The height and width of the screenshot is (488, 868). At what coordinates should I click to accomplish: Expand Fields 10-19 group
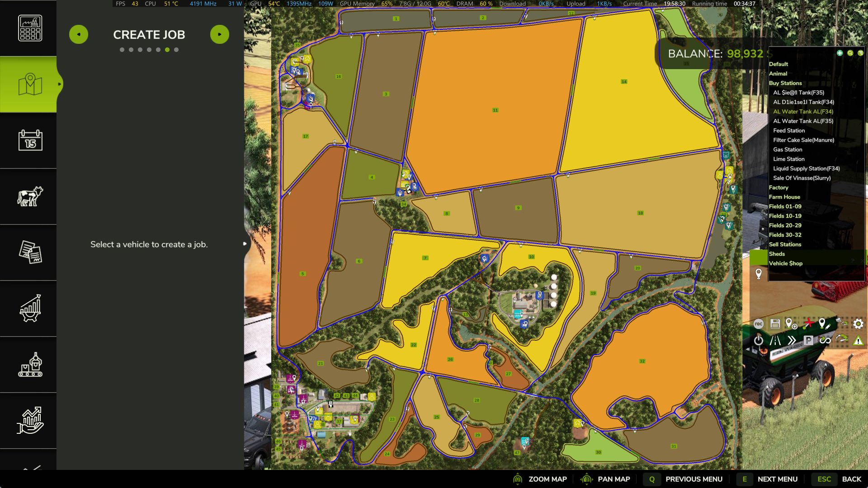tap(785, 216)
